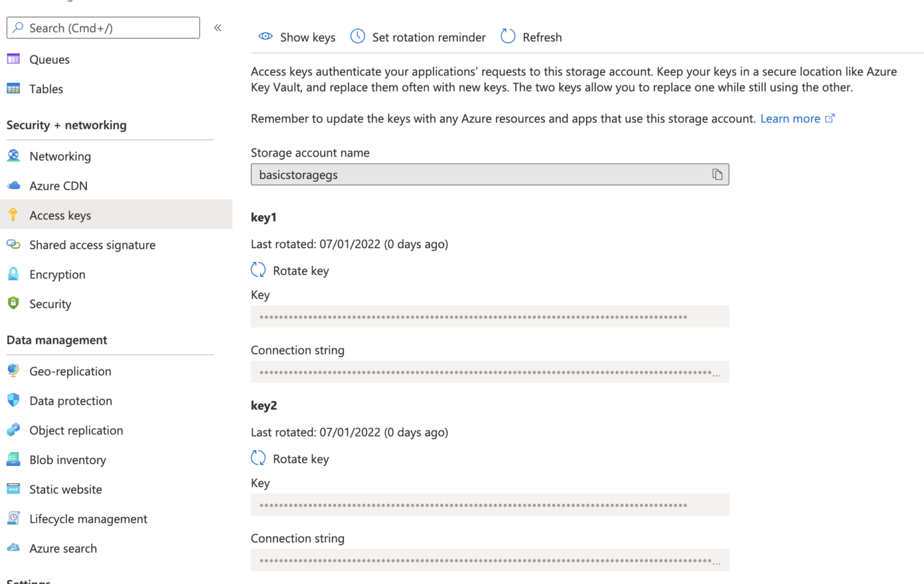
Task: Select Networking under Security + networking
Action: pyautogui.click(x=60, y=157)
